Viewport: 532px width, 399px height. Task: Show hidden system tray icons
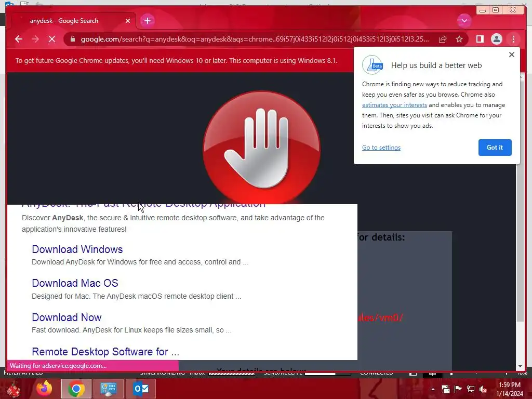coord(433,389)
